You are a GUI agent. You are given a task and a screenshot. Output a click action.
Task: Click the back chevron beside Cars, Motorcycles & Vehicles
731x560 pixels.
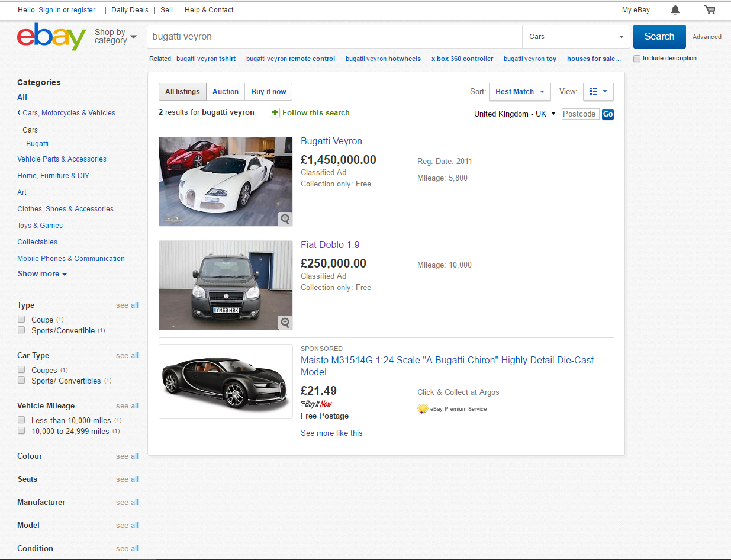coord(19,112)
